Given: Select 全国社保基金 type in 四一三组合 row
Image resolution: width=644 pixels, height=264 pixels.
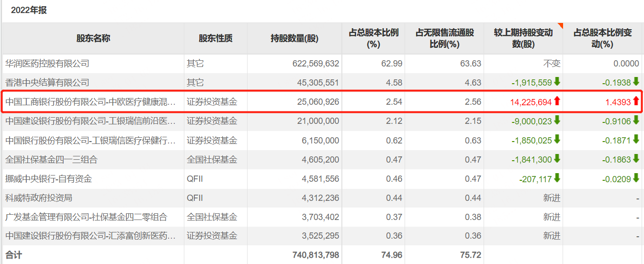Looking at the screenshot, I should [212, 159].
